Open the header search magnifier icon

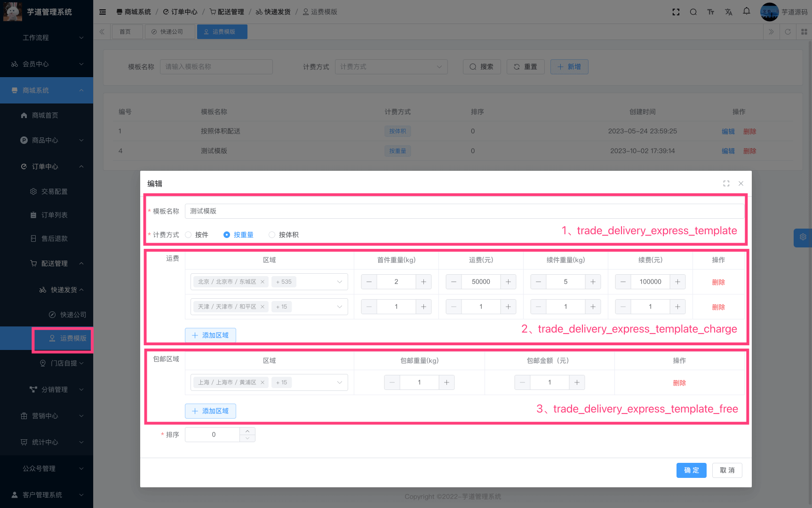click(x=693, y=12)
